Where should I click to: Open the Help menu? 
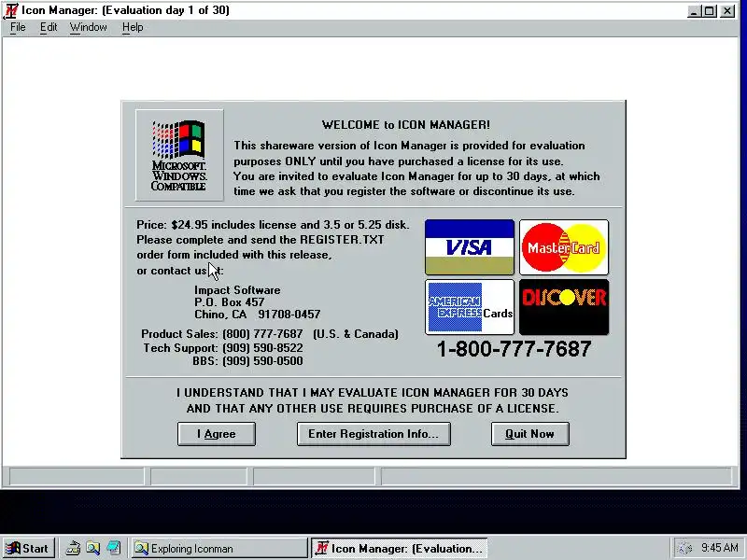pyautogui.click(x=133, y=27)
